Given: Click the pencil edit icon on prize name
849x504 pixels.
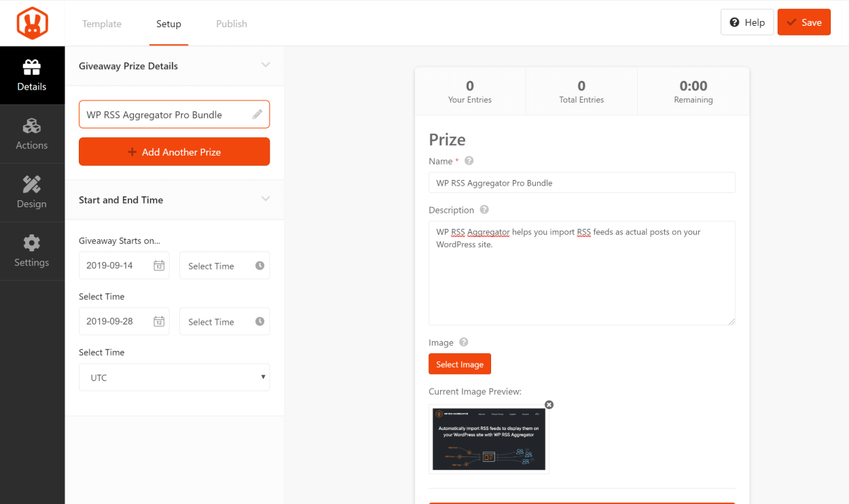Looking at the screenshot, I should [257, 115].
